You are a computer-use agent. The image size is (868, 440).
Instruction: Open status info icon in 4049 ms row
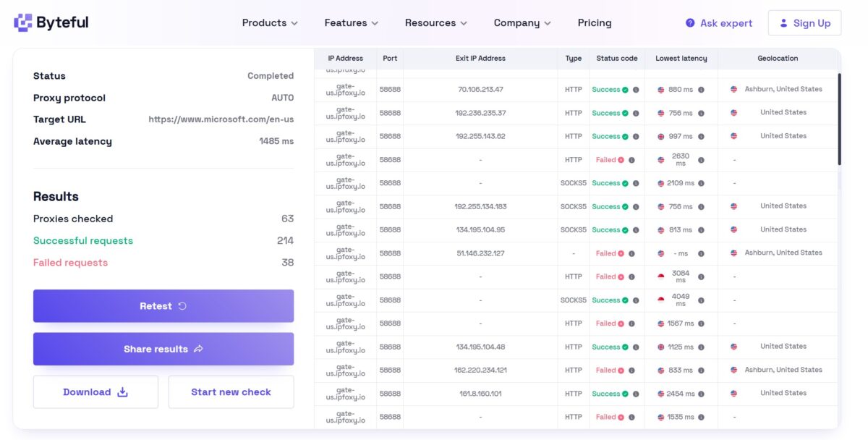[636, 300]
